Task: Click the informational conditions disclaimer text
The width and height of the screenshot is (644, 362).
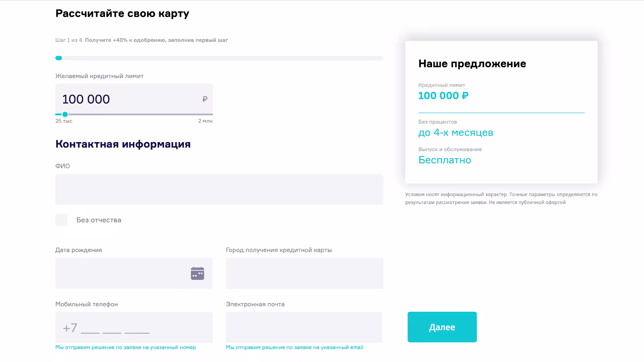Action: point(501,198)
